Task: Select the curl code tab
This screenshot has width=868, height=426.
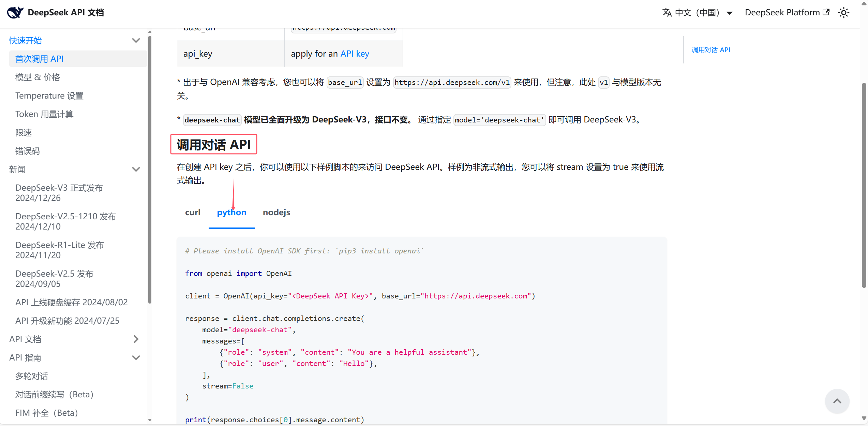Action: (x=193, y=212)
